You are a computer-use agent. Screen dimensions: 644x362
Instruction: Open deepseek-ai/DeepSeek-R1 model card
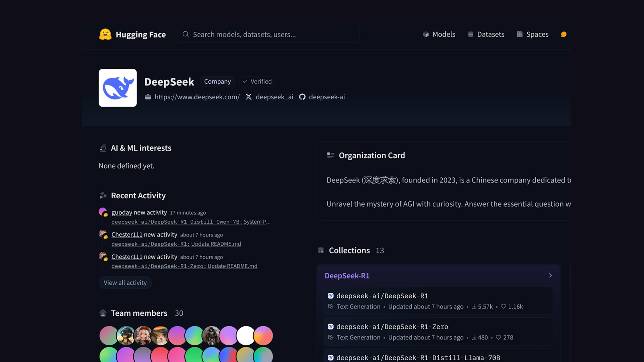(x=438, y=301)
